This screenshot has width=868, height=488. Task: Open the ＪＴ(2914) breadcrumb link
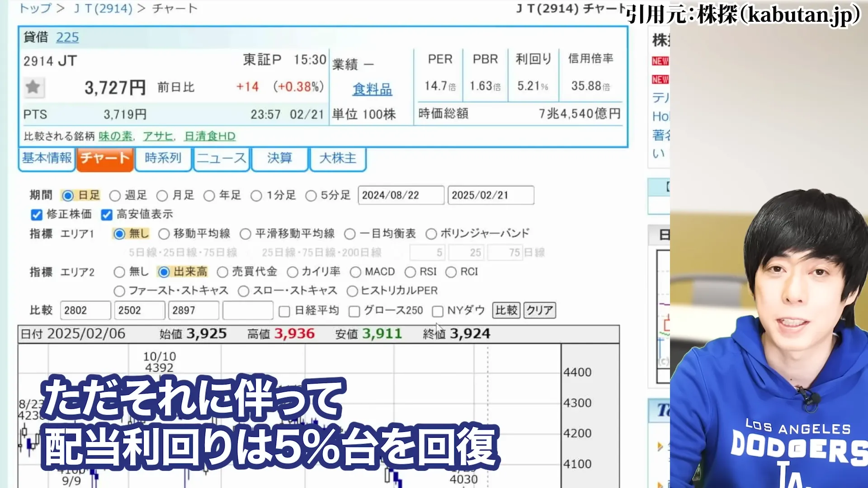(x=104, y=8)
